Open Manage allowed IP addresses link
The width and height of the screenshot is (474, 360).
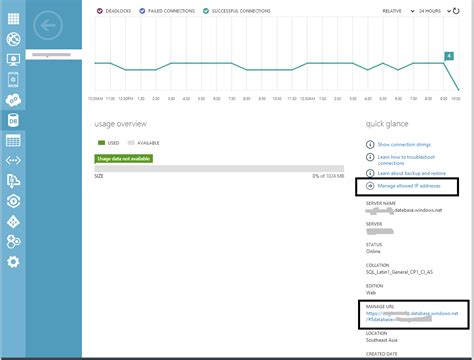tap(409, 186)
